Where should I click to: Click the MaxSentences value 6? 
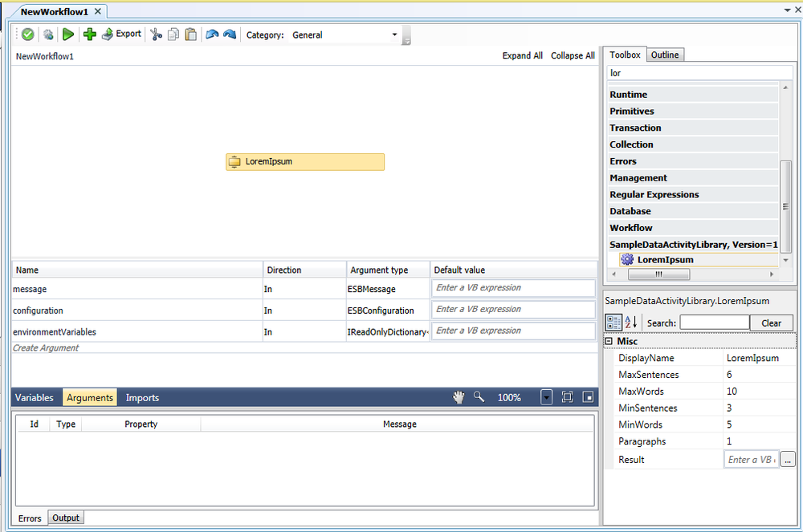pyautogui.click(x=759, y=375)
